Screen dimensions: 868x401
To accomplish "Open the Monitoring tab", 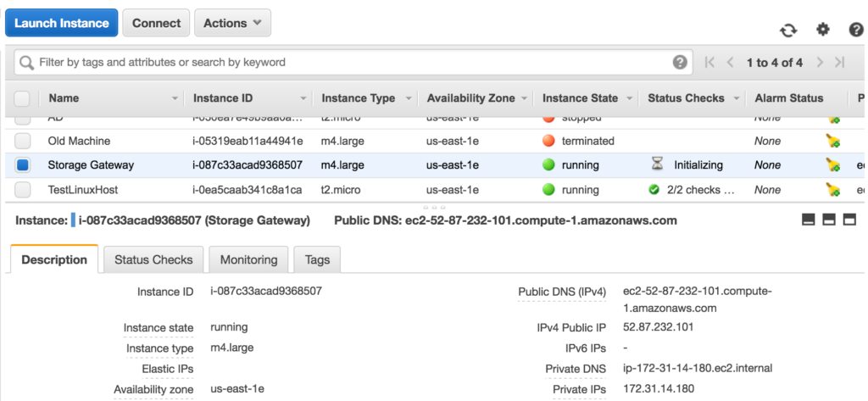I will coord(248,260).
